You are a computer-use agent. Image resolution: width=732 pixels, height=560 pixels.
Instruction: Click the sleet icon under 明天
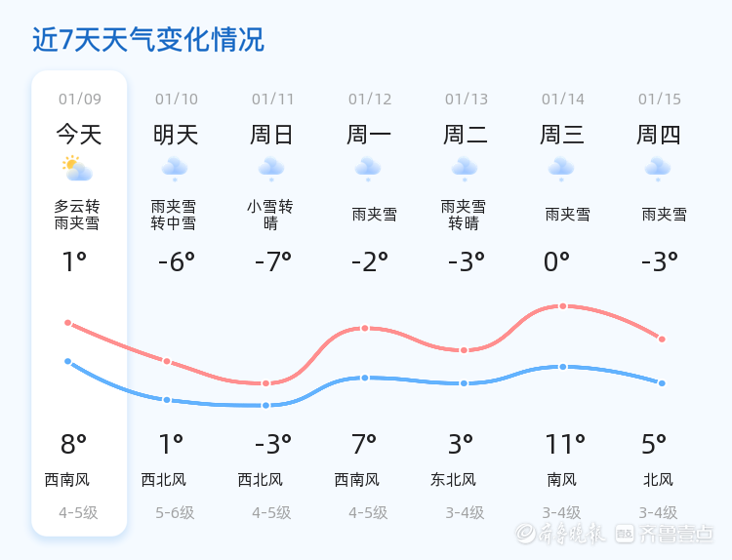[175, 169]
